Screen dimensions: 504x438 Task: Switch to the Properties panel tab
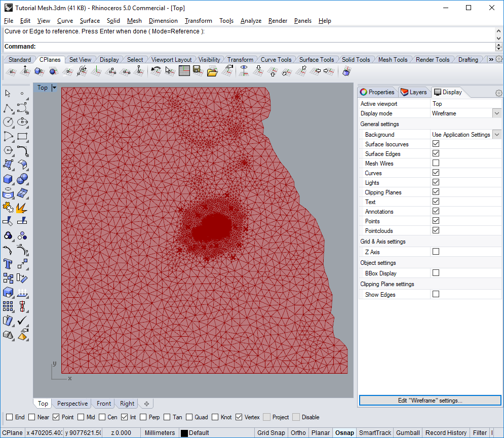[x=377, y=92]
